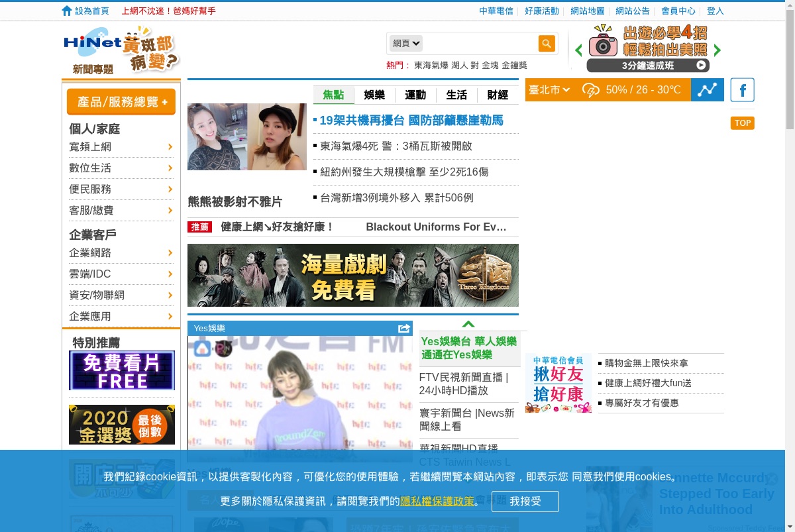Click 健康上網↘好友搶好康！ promo link
795x532 pixels.
tap(278, 227)
